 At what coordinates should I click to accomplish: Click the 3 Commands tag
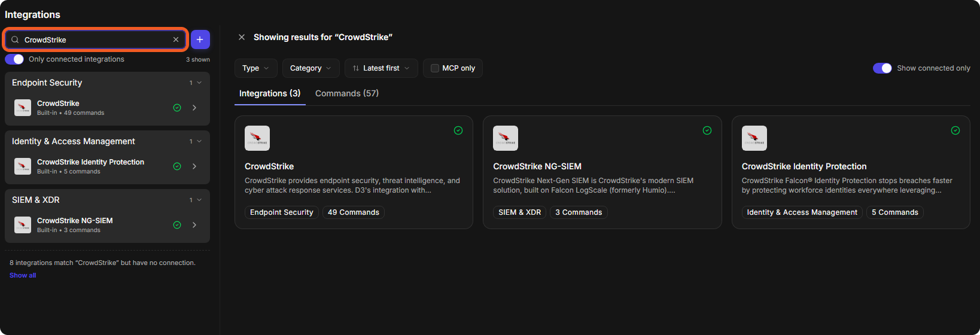point(579,212)
